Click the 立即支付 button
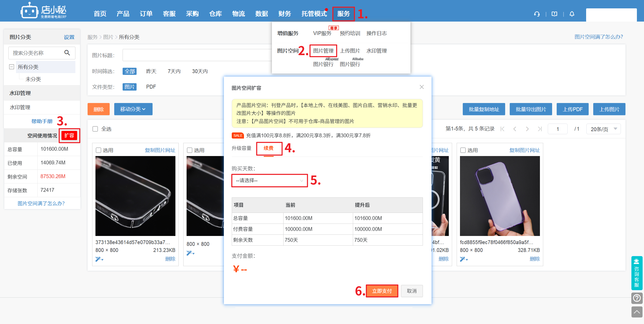The width and height of the screenshot is (644, 324). [x=382, y=291]
